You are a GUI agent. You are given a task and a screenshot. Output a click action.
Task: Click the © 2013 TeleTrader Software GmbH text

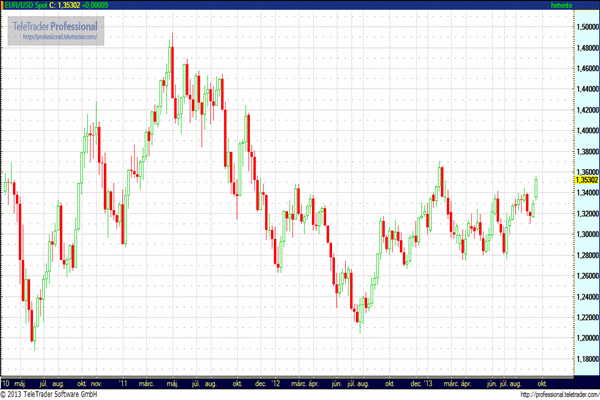[x=52, y=394]
